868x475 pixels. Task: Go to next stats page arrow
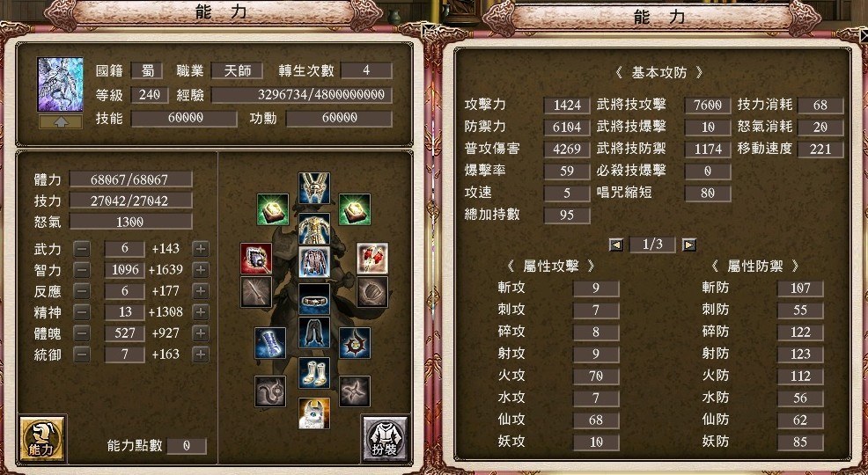[x=688, y=245]
